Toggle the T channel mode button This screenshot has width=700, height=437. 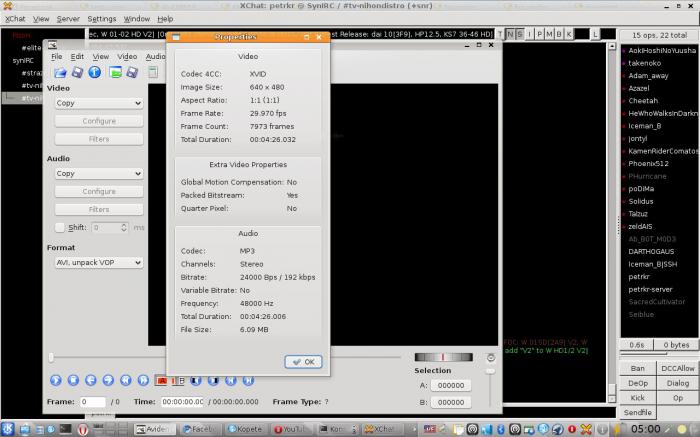coord(500,34)
